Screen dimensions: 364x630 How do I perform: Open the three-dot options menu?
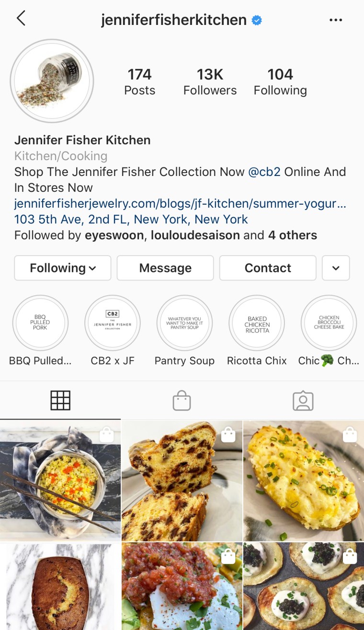click(336, 20)
